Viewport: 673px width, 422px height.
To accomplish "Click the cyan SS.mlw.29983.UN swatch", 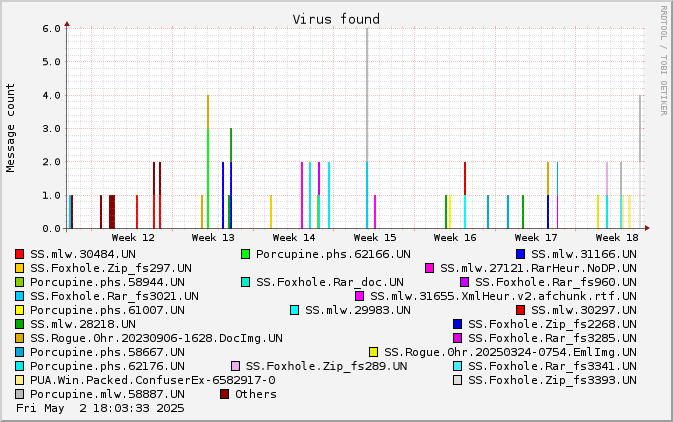I will (x=294, y=310).
